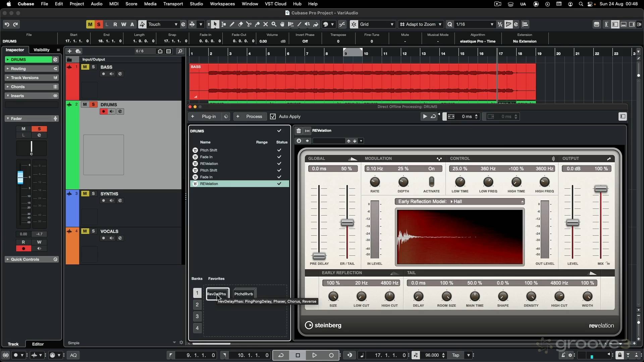Toggle the Auto Apply checkbox
644x362 pixels.
(x=273, y=116)
